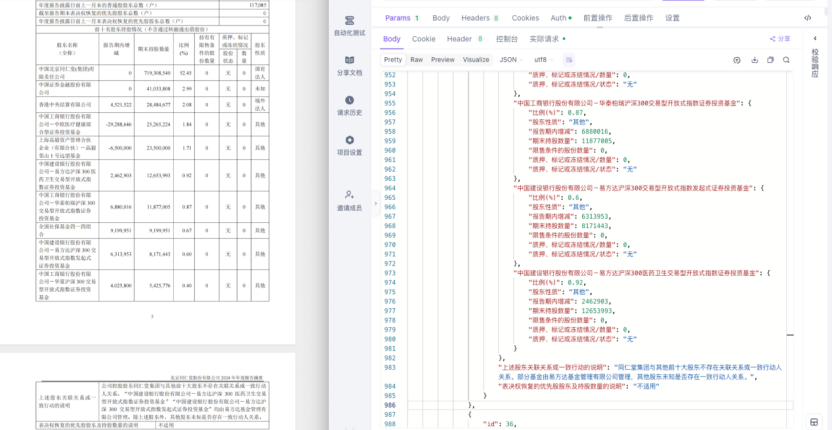The width and height of the screenshot is (832, 430).
Task: Switch to the request Headers tab
Action: [480, 18]
